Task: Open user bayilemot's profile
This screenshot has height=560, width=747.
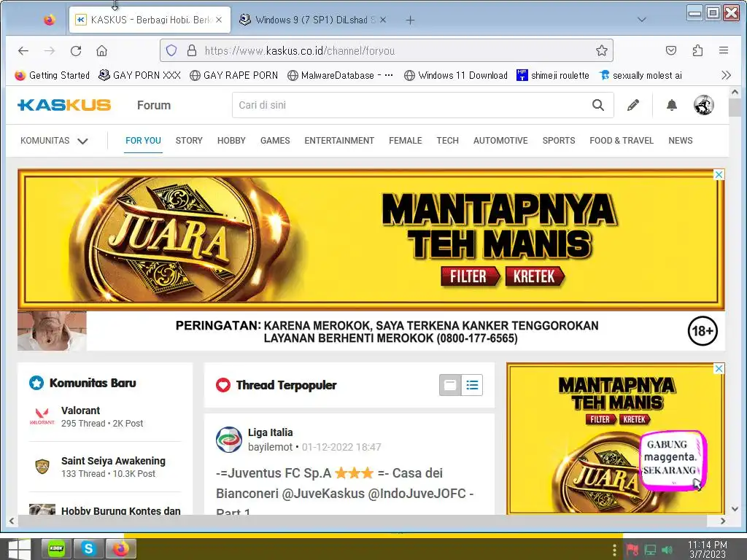Action: pyautogui.click(x=270, y=447)
